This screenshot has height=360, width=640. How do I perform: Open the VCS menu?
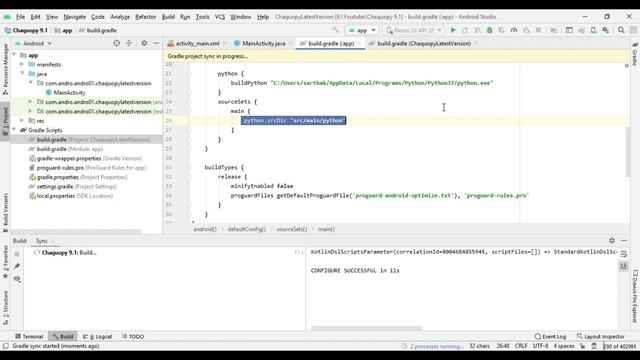point(220,17)
